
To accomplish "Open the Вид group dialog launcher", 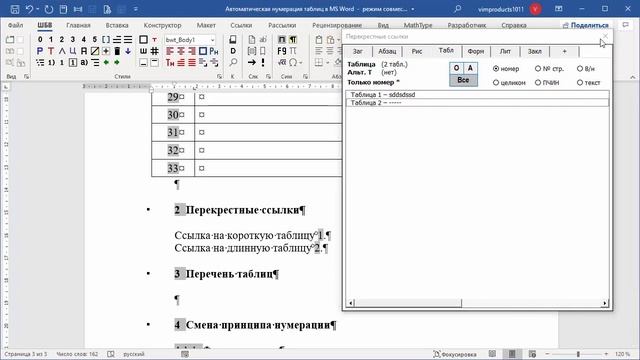I will 27,76.
